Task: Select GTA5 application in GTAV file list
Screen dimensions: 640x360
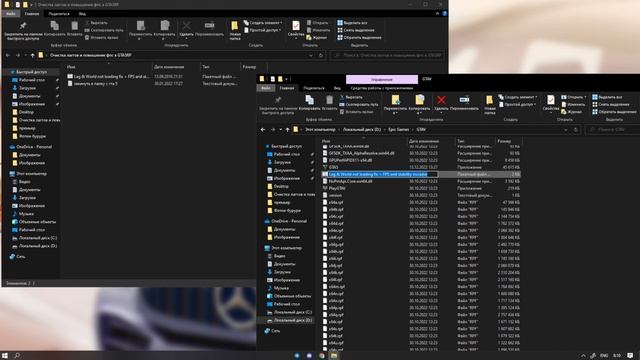Action: [333, 167]
